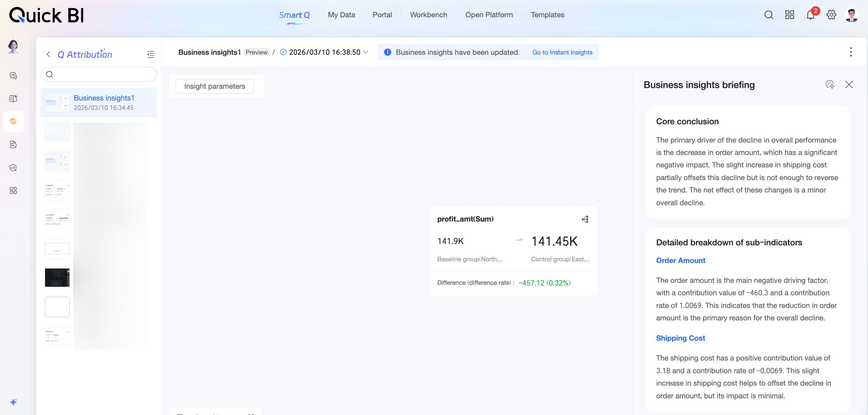Viewport: 868px width, 415px height.
Task: Click the checkmark icon beside the timestamp
Action: (283, 52)
